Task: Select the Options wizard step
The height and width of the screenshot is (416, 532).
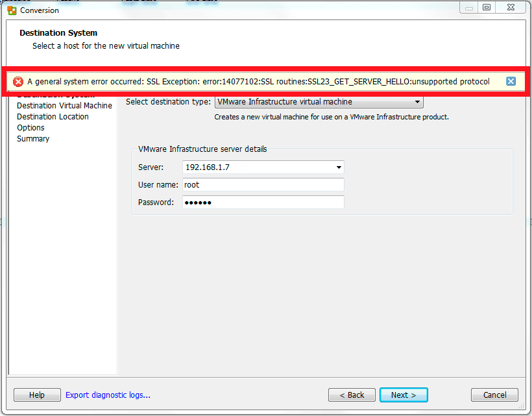Action: [x=30, y=128]
